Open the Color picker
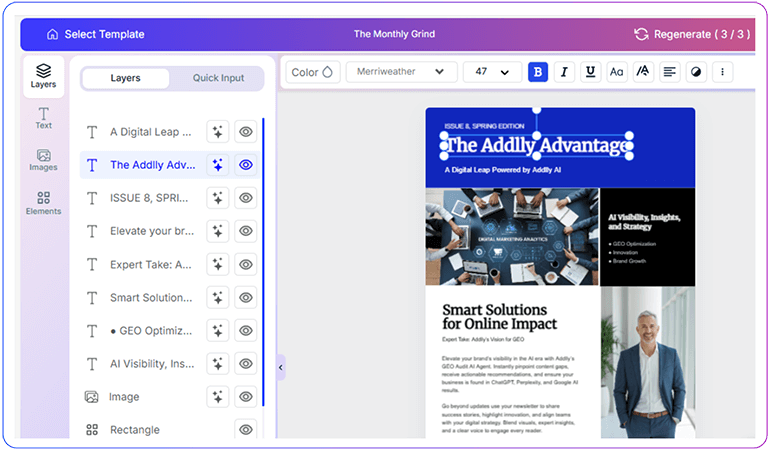The image size is (770, 450). pyautogui.click(x=312, y=72)
